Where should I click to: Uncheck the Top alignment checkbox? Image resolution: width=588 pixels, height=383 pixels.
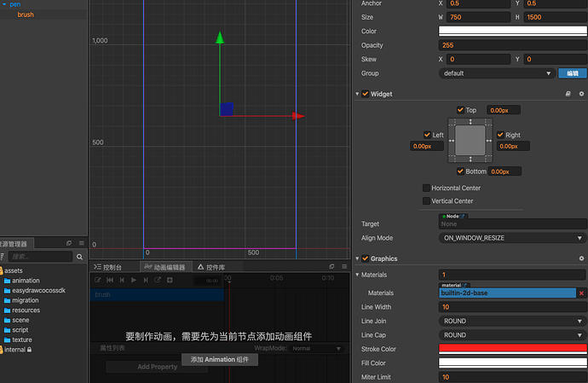click(x=461, y=110)
